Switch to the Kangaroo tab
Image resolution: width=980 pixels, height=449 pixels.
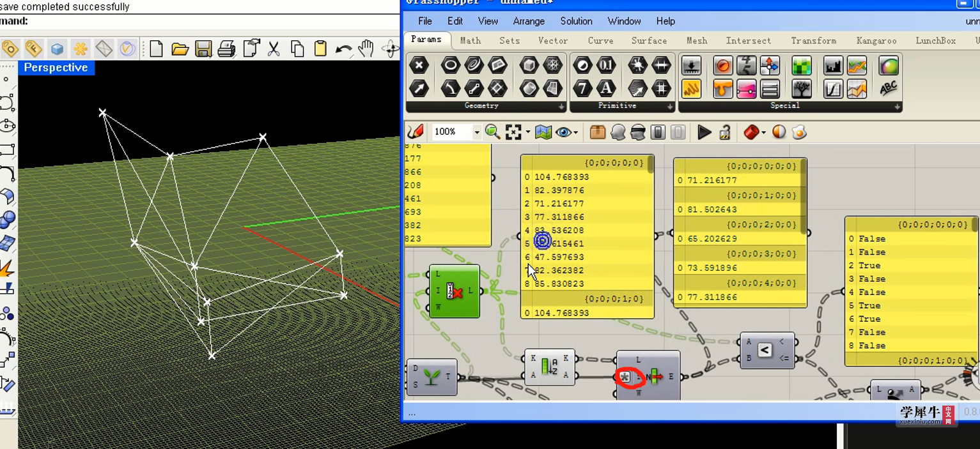[x=876, y=40]
